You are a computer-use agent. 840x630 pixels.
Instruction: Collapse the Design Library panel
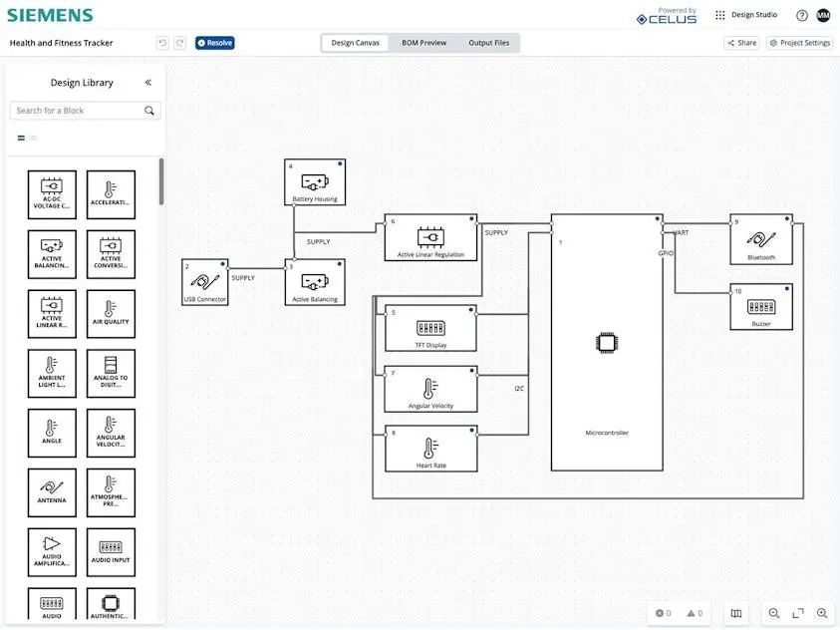147,83
